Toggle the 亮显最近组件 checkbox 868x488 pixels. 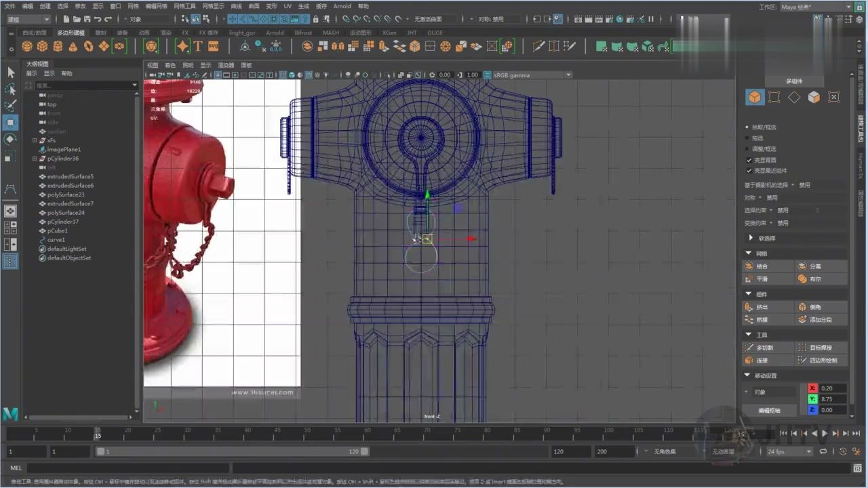pos(749,171)
